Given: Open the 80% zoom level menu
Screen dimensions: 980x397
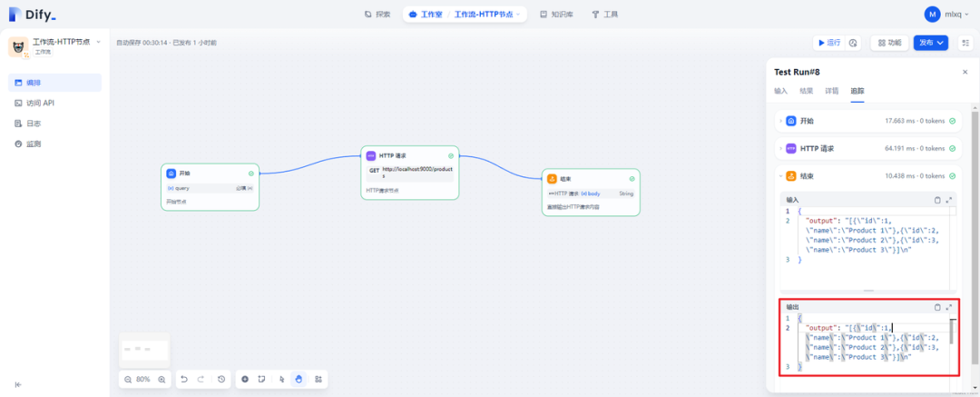Looking at the screenshot, I should tap(143, 379).
